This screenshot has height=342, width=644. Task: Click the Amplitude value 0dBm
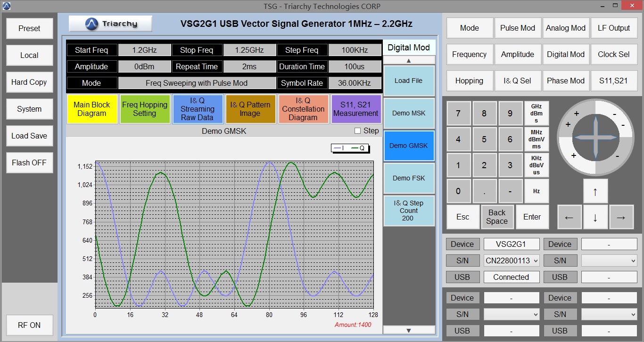[x=145, y=66]
